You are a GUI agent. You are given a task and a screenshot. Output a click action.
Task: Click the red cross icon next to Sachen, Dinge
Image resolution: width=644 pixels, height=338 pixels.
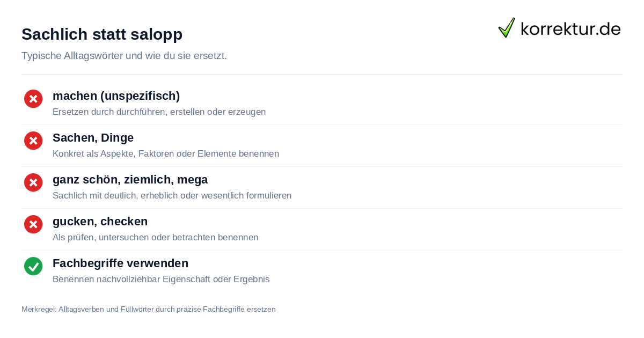(x=33, y=141)
